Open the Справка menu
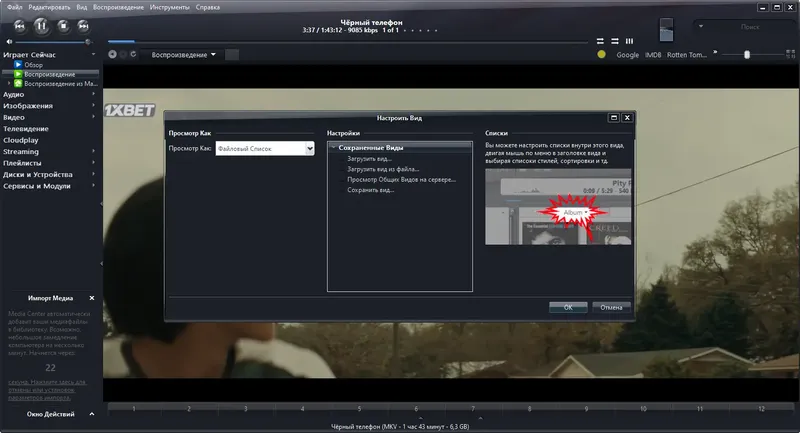800x433 pixels. (208, 7)
